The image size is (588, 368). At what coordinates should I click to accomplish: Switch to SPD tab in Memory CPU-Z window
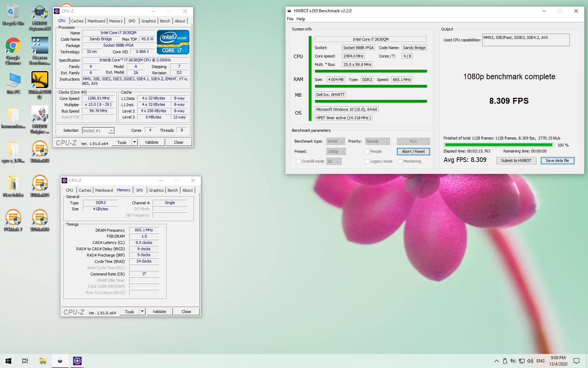140,190
